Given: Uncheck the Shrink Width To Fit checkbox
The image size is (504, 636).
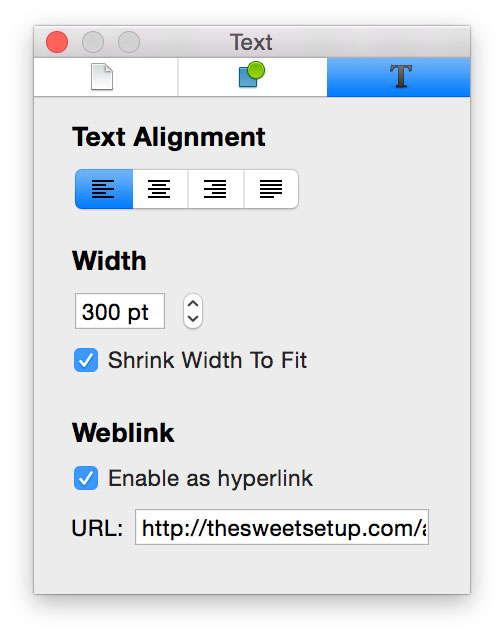Looking at the screenshot, I should pyautogui.click(x=86, y=360).
